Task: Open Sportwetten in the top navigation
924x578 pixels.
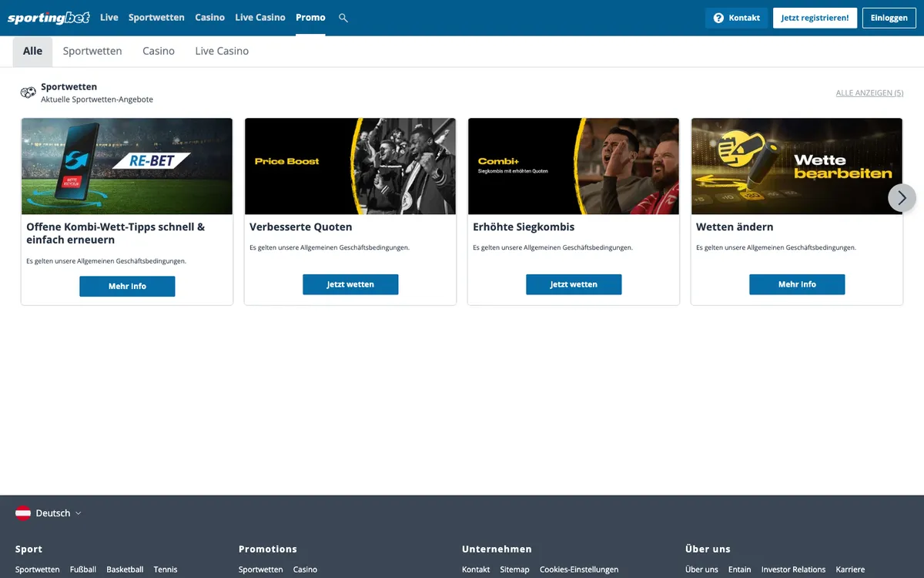Action: (x=156, y=17)
